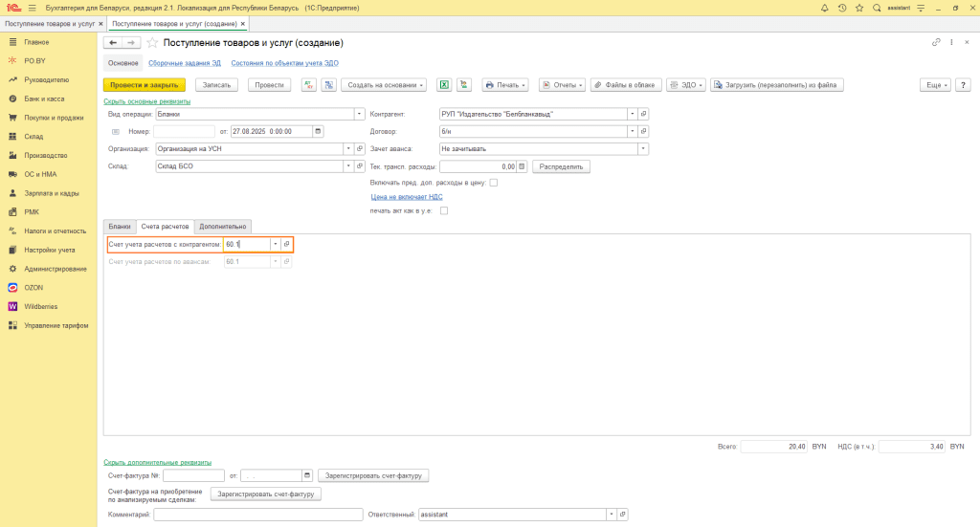Add document to favorites star

(152, 43)
